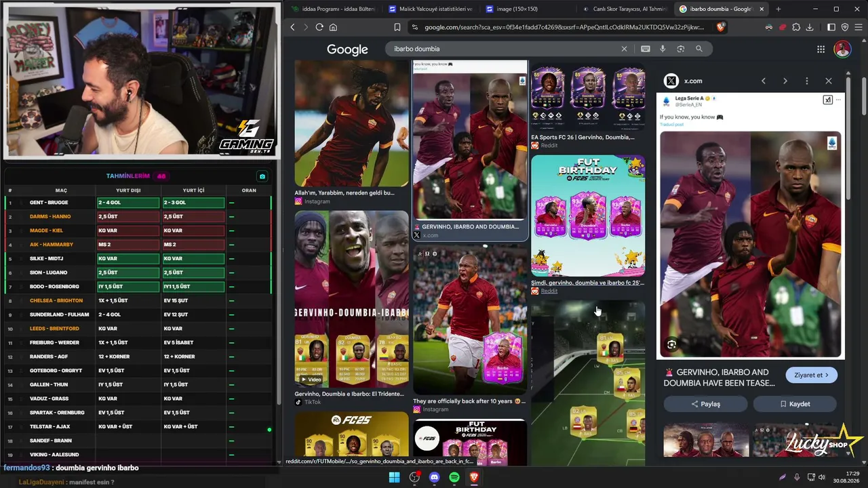Close the x.com image preview panel

829,81
